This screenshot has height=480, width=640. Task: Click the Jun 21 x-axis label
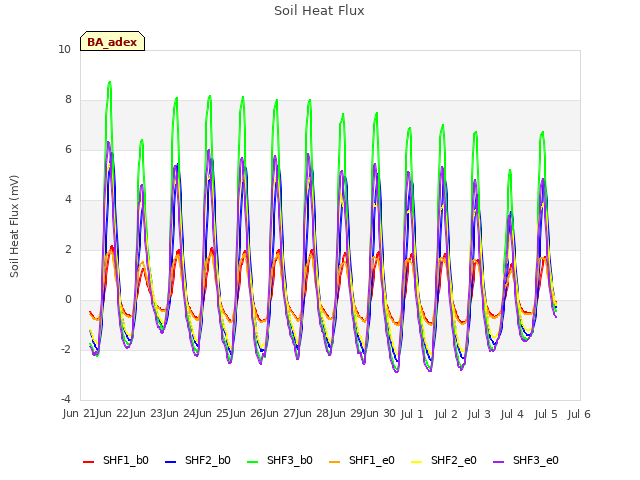pyautogui.click(x=79, y=413)
